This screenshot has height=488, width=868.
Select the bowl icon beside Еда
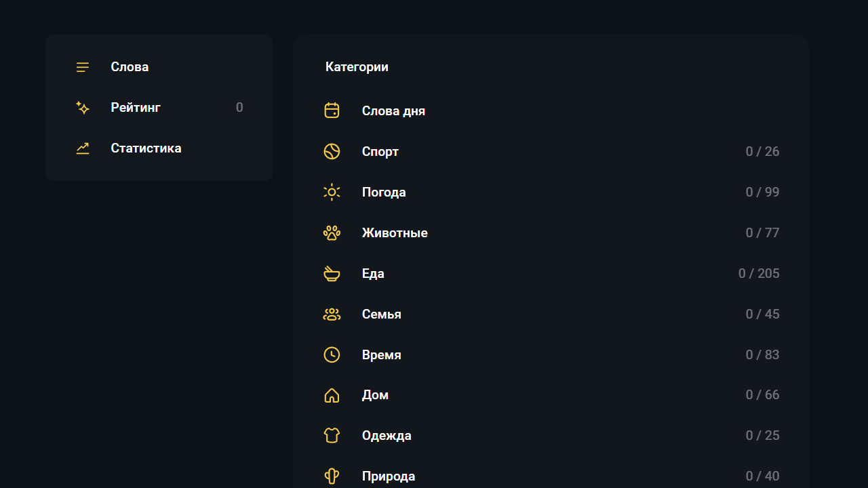pyautogui.click(x=332, y=273)
